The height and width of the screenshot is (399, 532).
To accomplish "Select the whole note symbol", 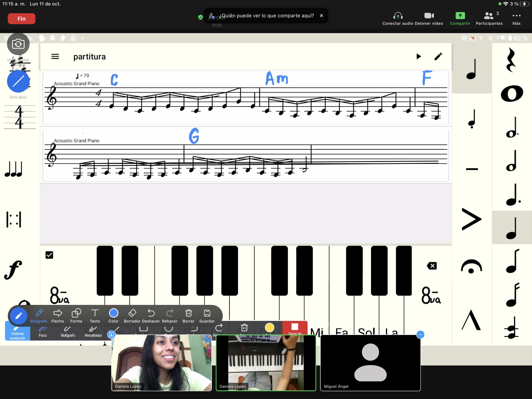I will coord(512,93).
